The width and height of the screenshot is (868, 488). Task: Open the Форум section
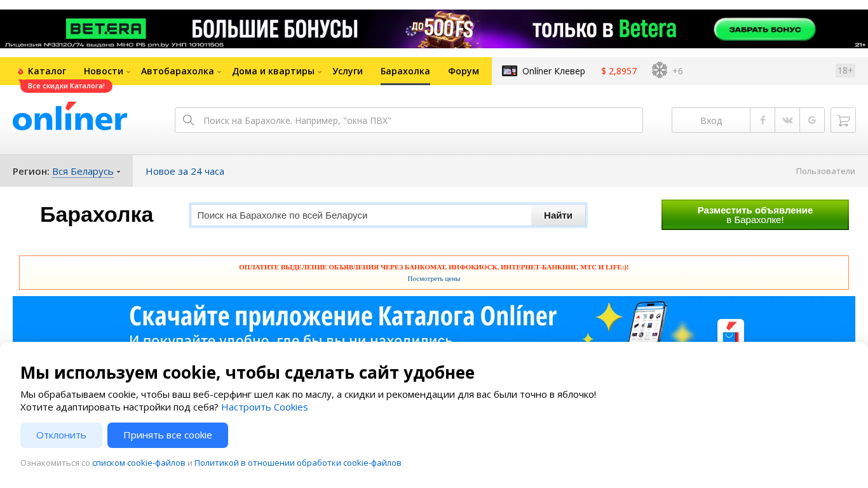[x=463, y=71]
